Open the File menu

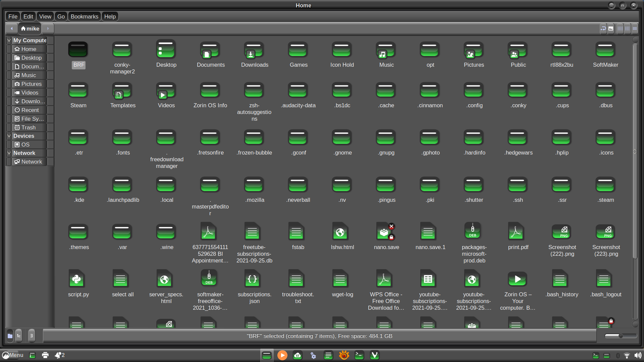click(x=13, y=16)
